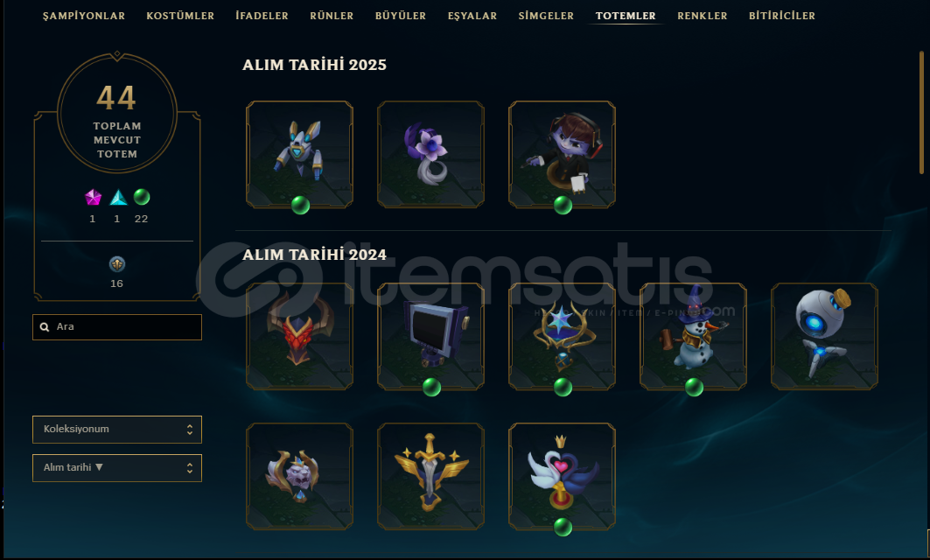The height and width of the screenshot is (560, 930).
Task: Open the white robot eyeball ward
Action: (824, 336)
